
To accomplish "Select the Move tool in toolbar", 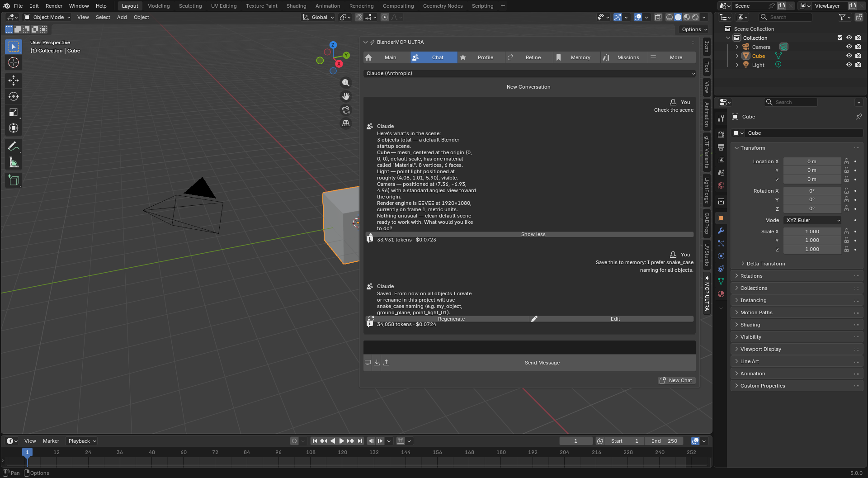I will pyautogui.click(x=14, y=80).
